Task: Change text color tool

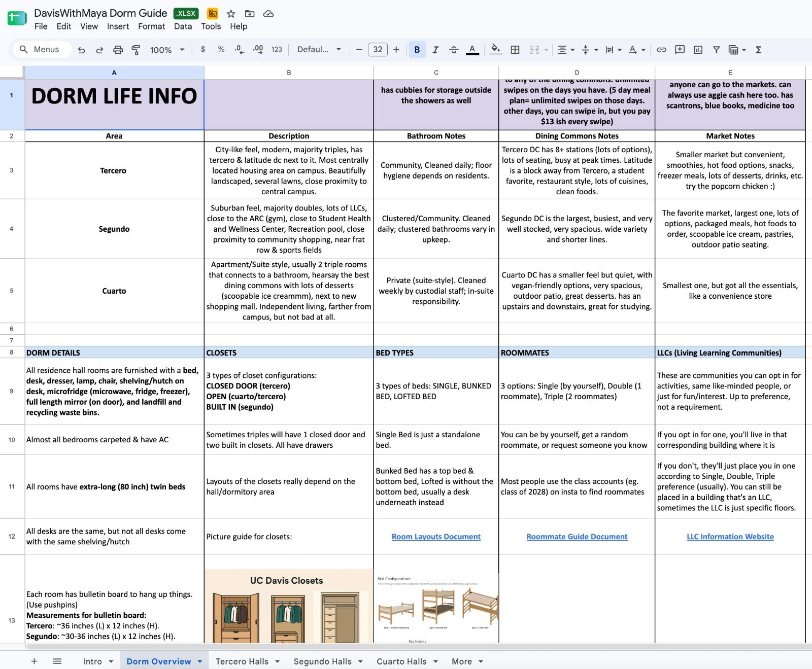Action: tap(472, 50)
